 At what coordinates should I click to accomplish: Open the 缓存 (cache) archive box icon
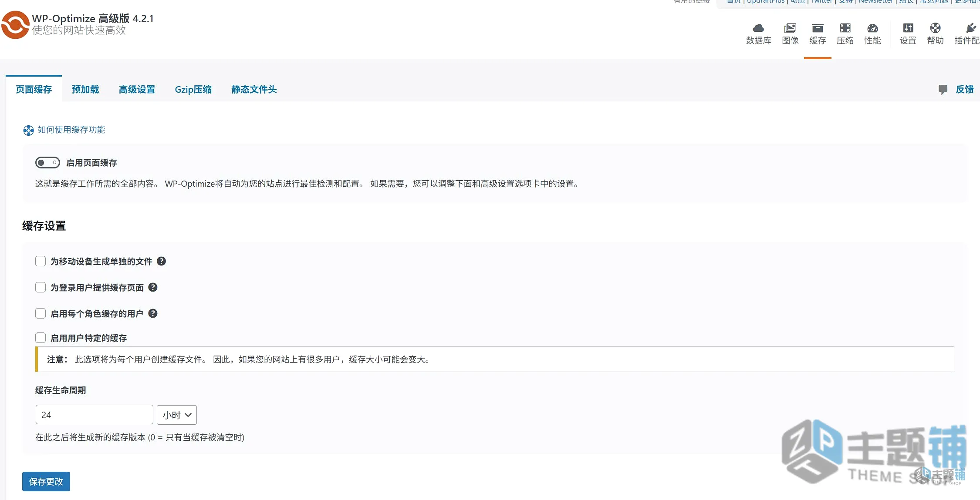[x=818, y=28]
